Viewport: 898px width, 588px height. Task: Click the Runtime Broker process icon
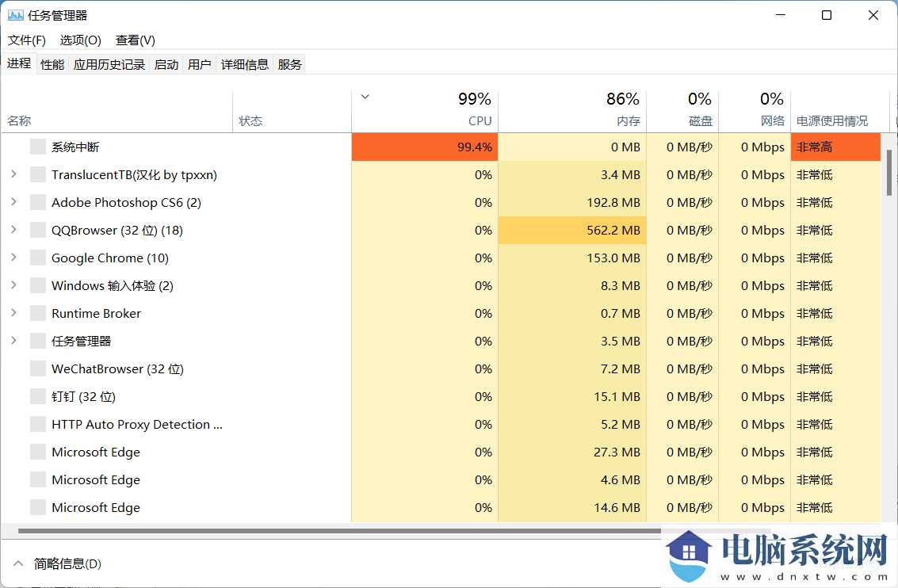point(37,313)
